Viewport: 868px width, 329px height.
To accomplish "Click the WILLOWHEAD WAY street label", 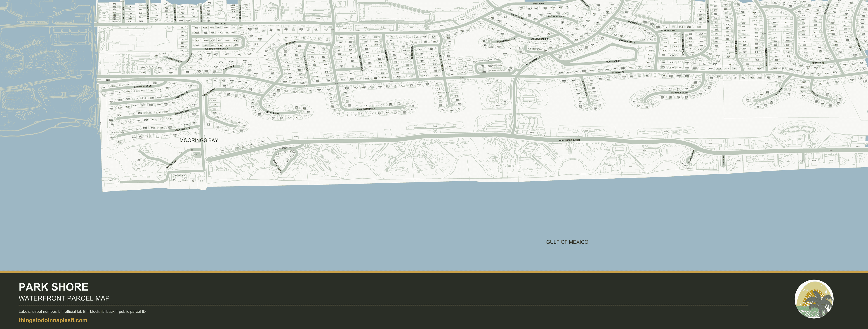I will pos(506,40).
